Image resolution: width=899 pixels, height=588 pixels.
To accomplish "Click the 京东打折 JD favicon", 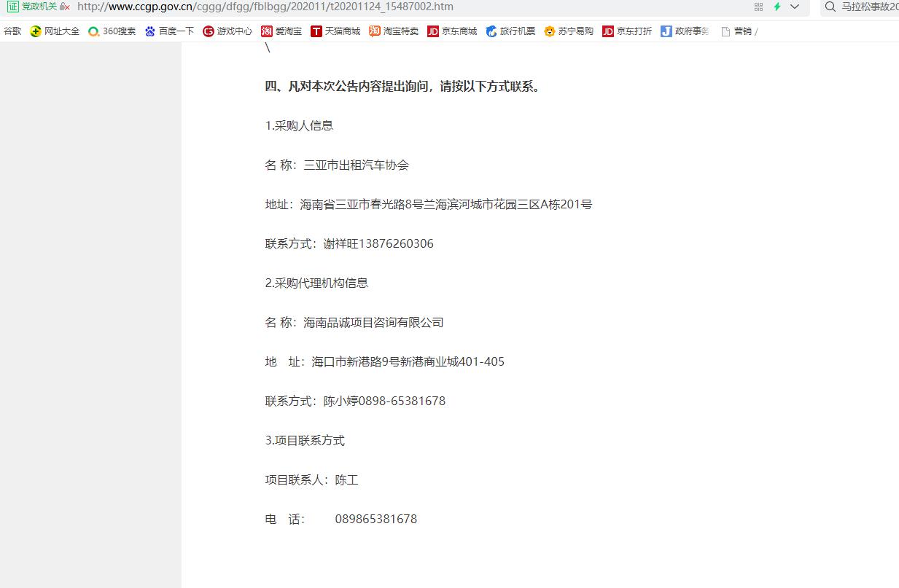I will click(608, 31).
